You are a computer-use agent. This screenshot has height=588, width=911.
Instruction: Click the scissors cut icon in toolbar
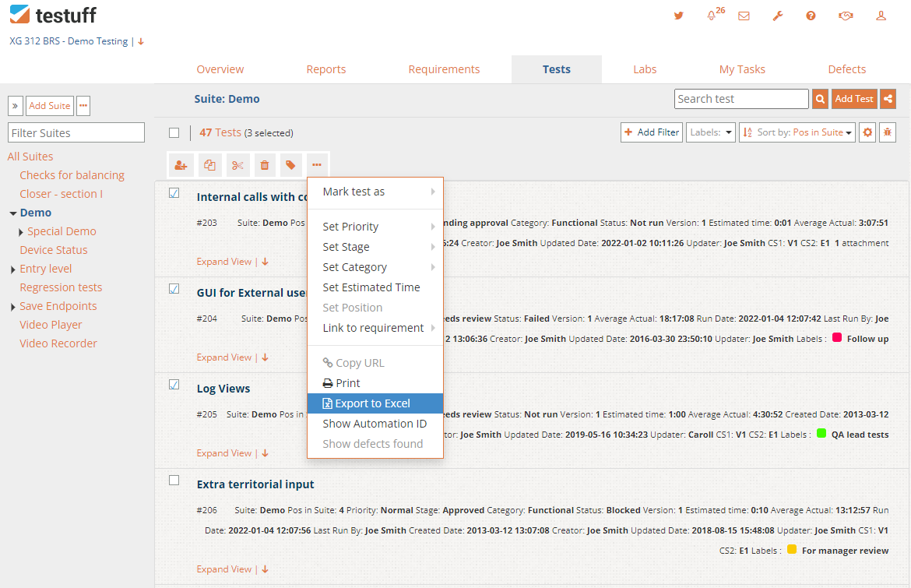pos(237,165)
